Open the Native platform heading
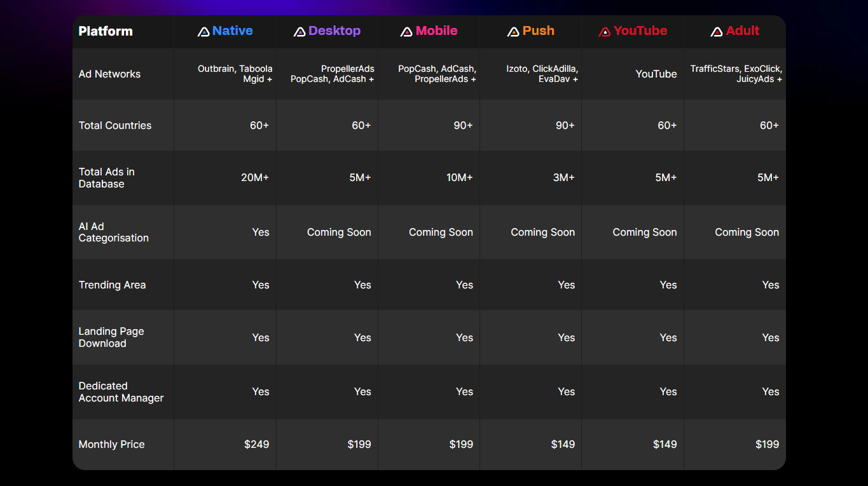The height and width of the screenshot is (486, 868). click(x=233, y=30)
